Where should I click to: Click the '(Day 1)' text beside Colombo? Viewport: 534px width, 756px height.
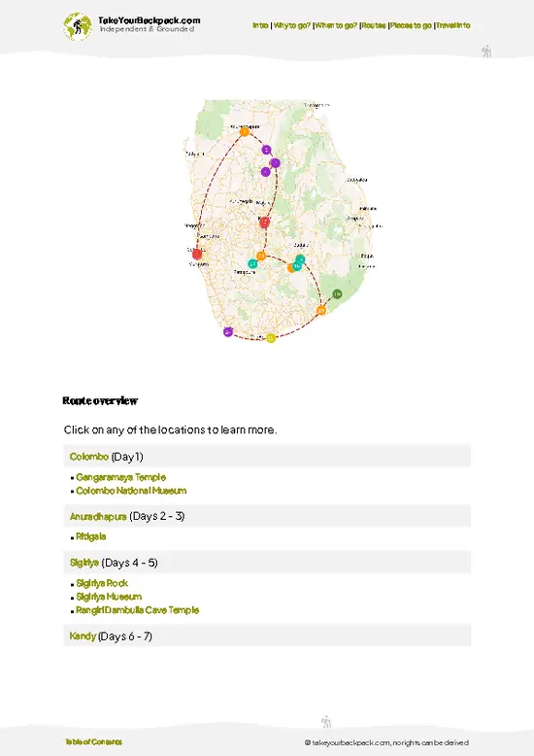click(x=127, y=457)
